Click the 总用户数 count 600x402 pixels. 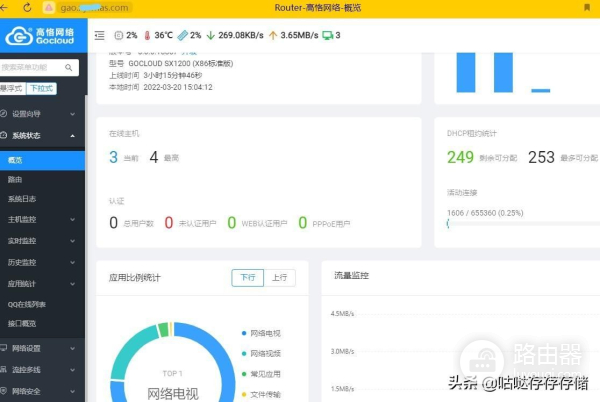tap(114, 223)
